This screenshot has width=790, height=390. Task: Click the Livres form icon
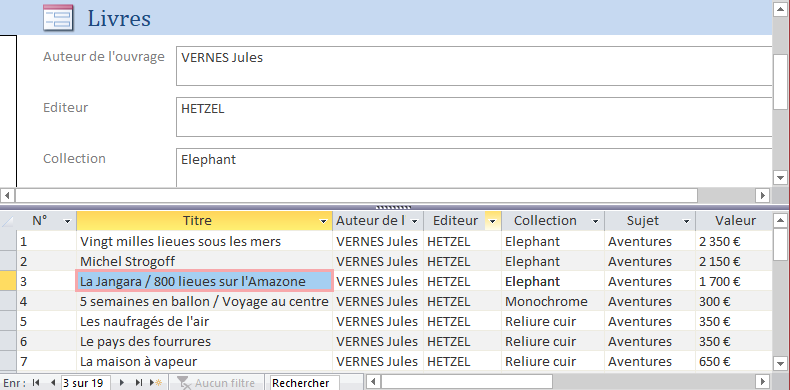point(58,18)
